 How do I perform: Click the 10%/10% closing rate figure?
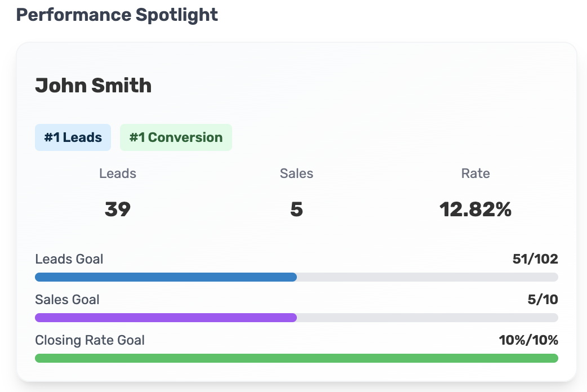coord(528,340)
